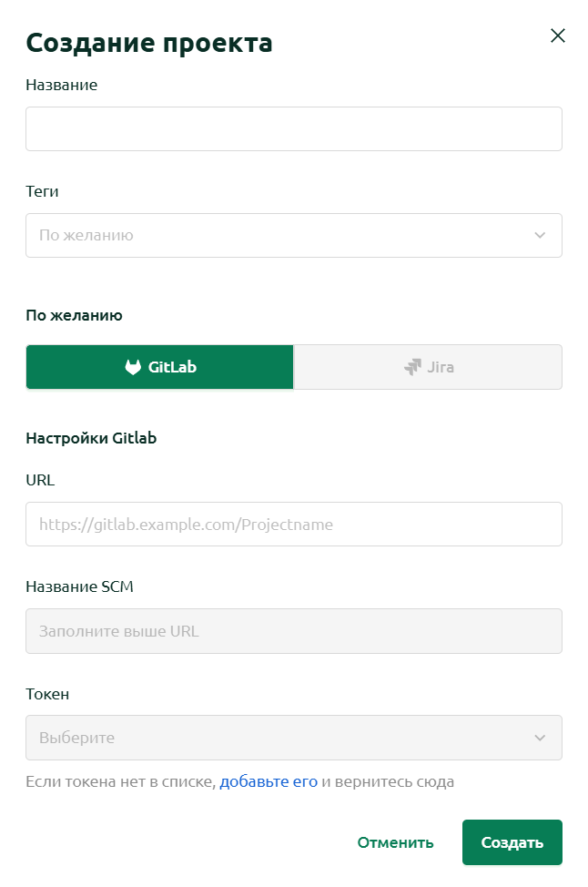Viewport: 588px width, 887px height.
Task: Click the Jira logo icon
Action: point(412,367)
